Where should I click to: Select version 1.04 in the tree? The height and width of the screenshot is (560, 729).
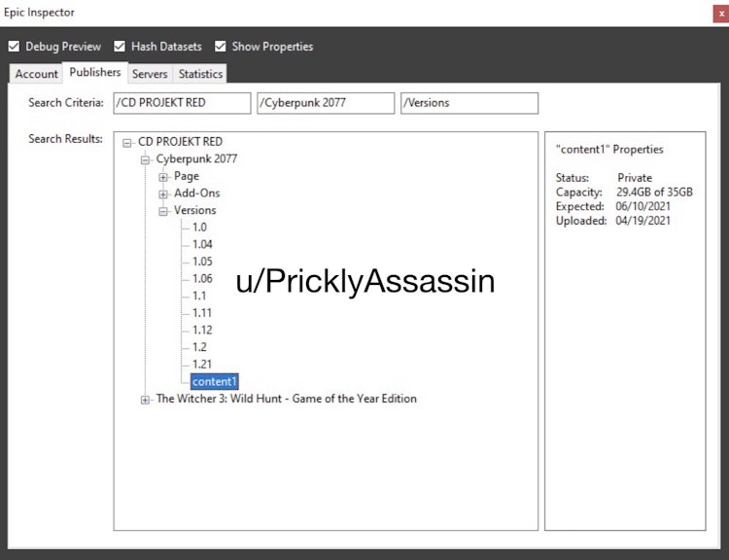pos(202,245)
